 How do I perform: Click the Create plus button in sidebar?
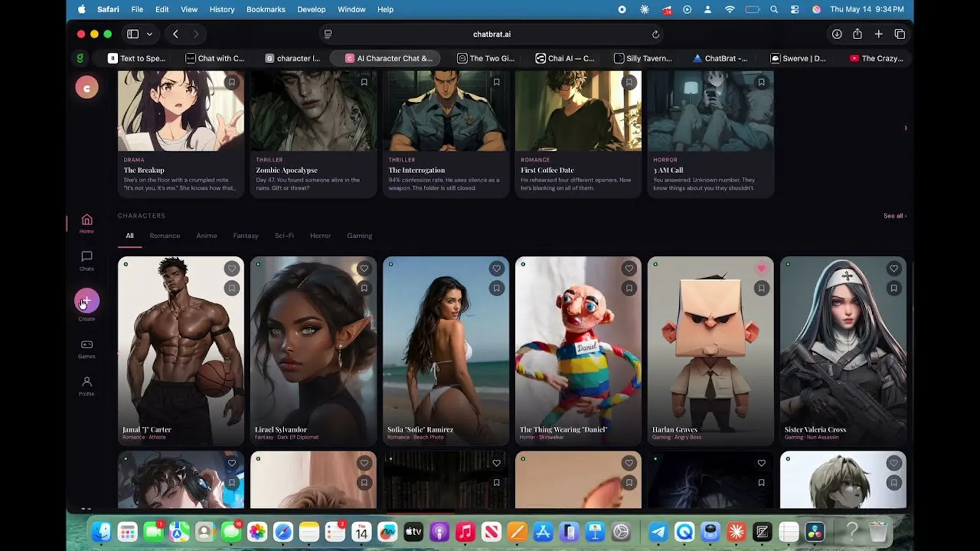coord(87,301)
